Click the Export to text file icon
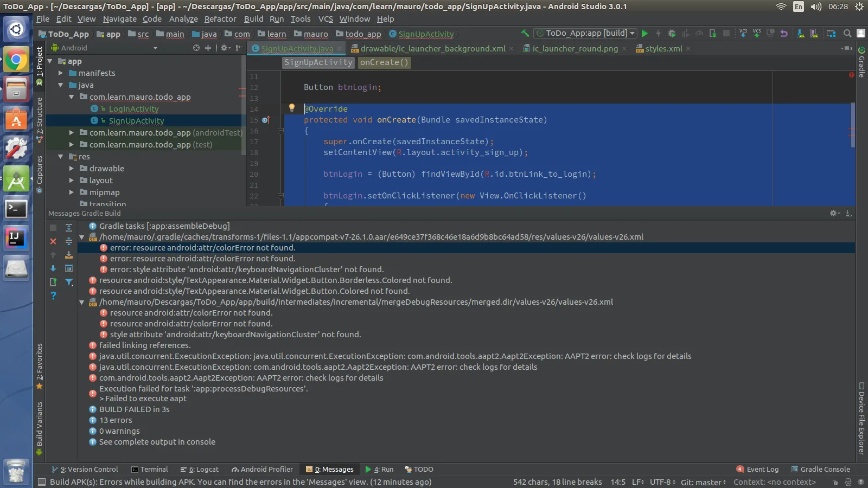 [53, 282]
